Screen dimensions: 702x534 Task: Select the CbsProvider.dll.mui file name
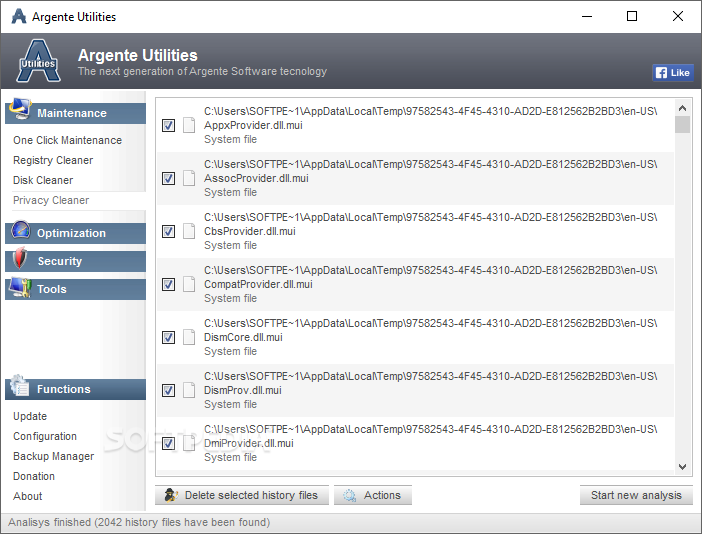[x=250, y=231]
